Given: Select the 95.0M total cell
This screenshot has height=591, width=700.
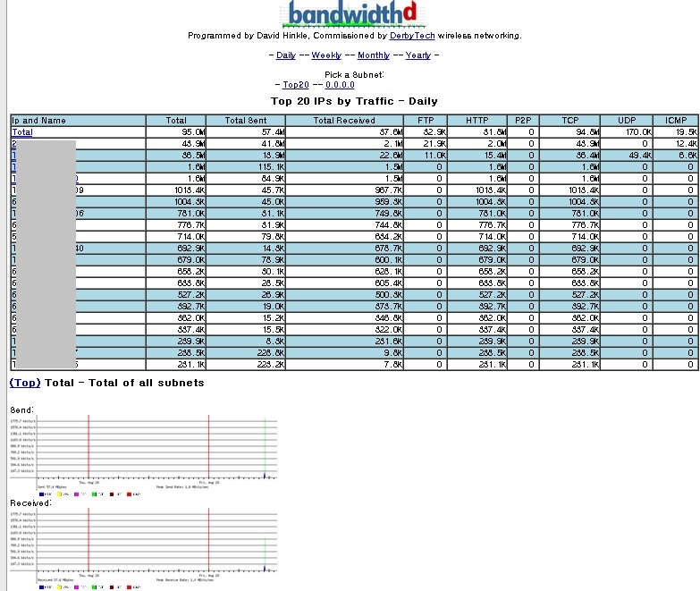Looking at the screenshot, I should (176, 132).
